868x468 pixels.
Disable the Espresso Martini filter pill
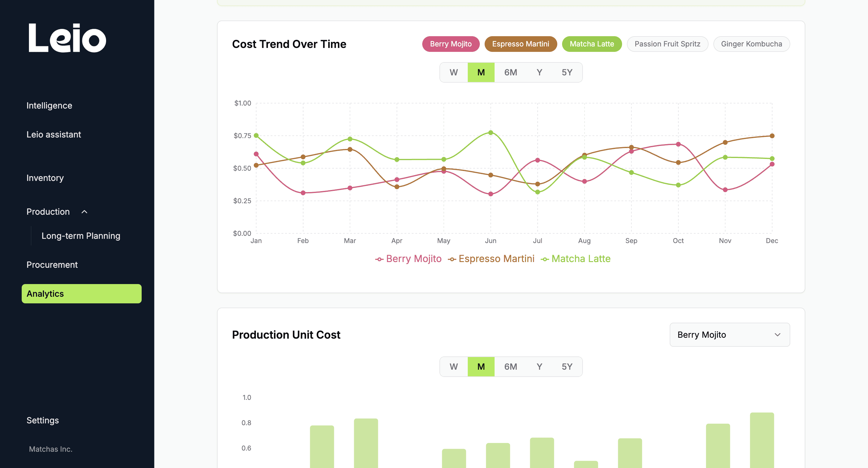coord(520,44)
